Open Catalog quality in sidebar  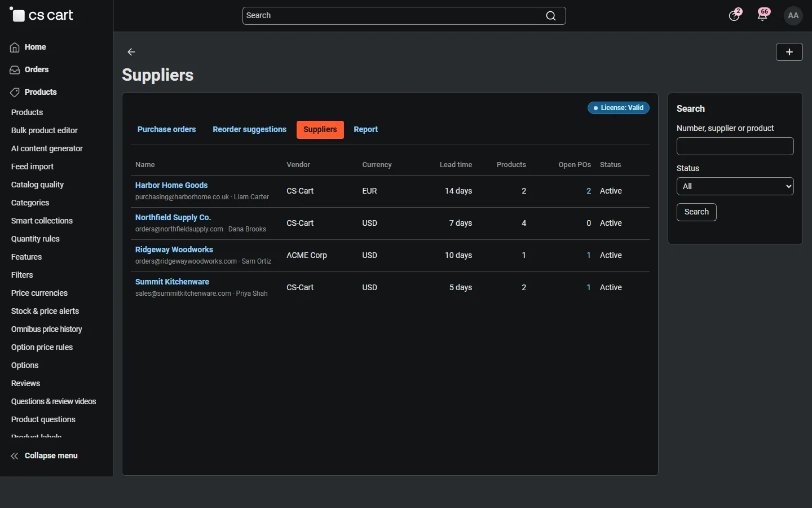coord(37,185)
